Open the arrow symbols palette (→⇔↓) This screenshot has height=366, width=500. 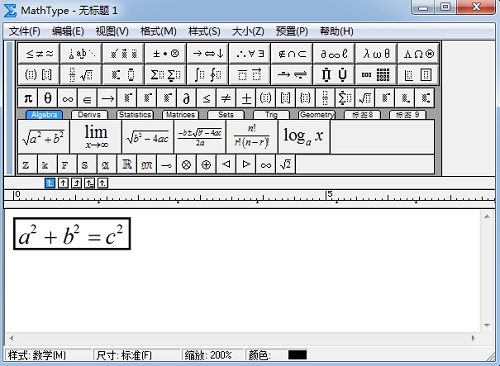(208, 53)
